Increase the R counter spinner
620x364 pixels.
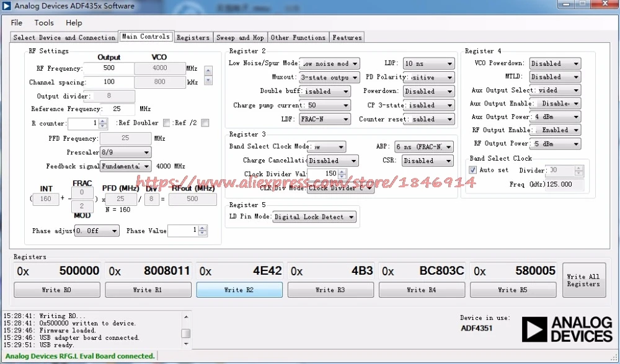(103, 121)
